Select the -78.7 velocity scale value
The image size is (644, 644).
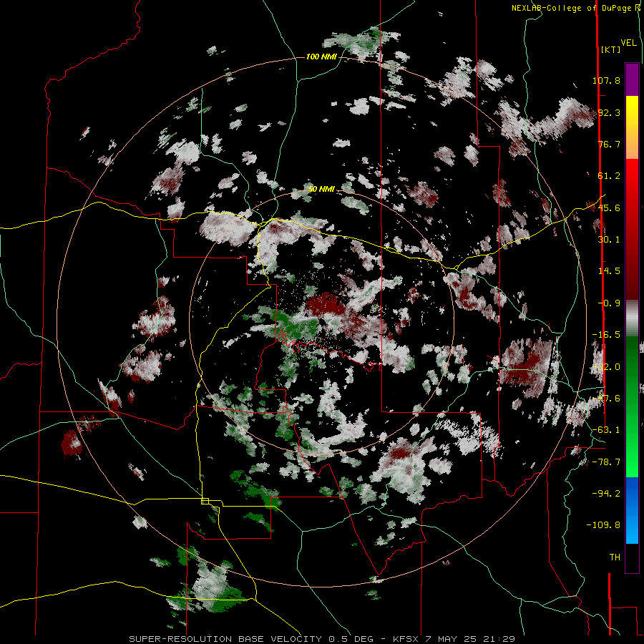606,462
